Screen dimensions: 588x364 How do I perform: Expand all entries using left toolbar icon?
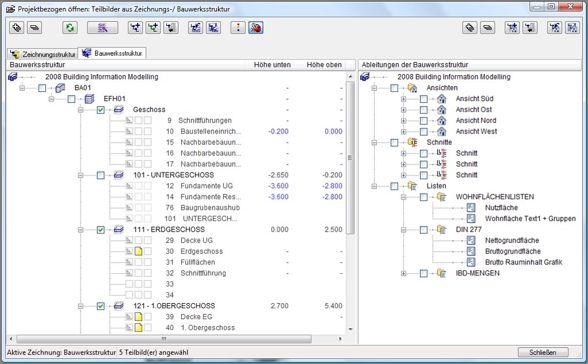(17, 27)
